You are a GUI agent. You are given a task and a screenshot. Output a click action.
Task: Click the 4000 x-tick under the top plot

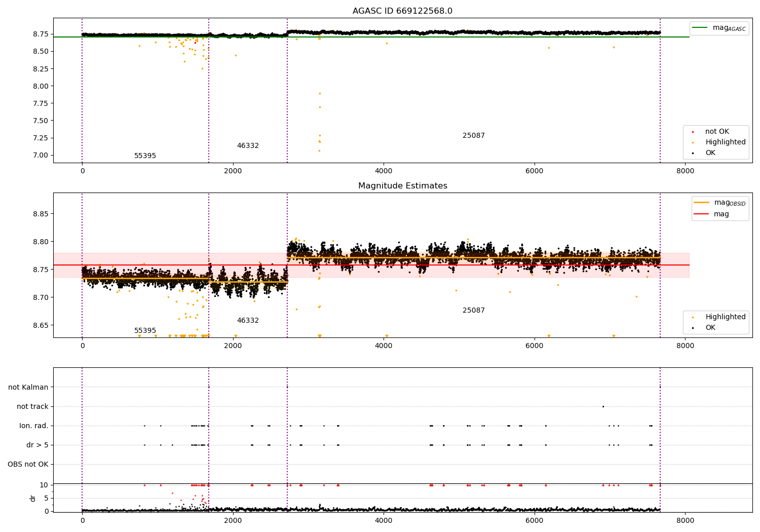point(384,171)
